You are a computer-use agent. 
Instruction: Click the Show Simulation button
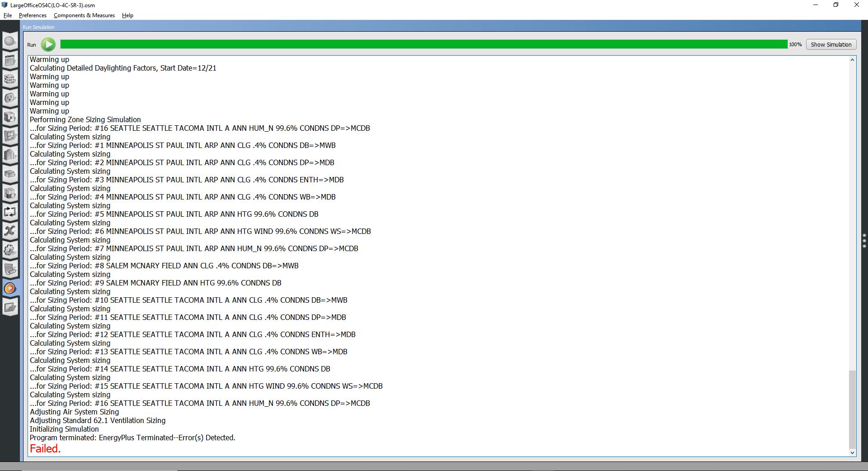(x=831, y=44)
